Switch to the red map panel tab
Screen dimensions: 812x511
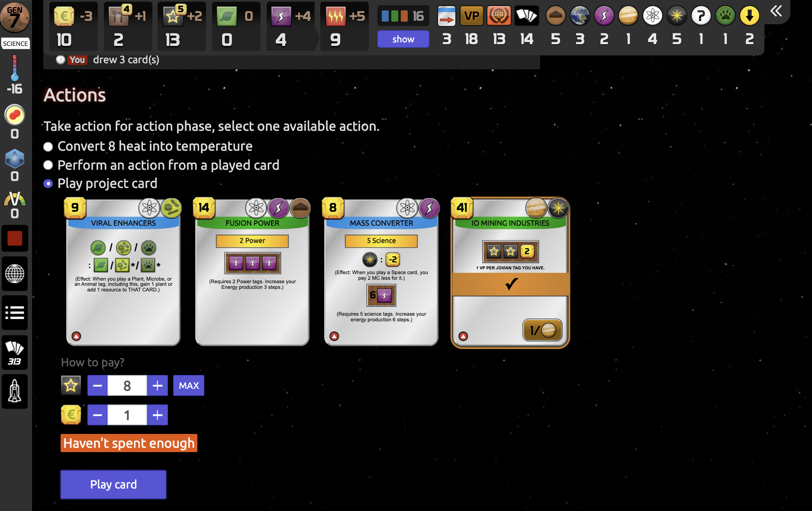[15, 238]
